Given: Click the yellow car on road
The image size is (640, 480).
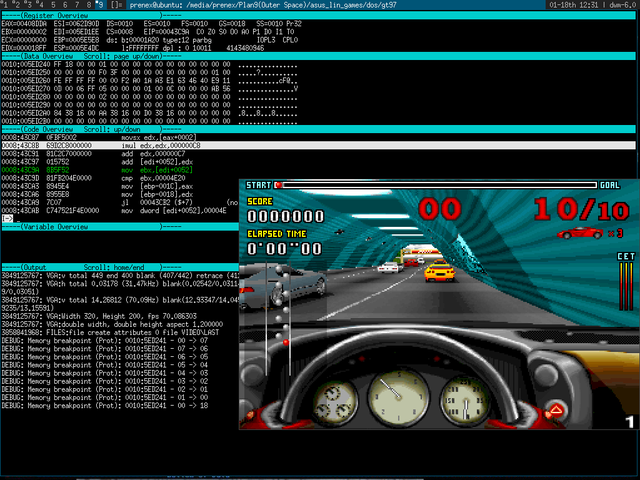Looking at the screenshot, I should pos(439,273).
